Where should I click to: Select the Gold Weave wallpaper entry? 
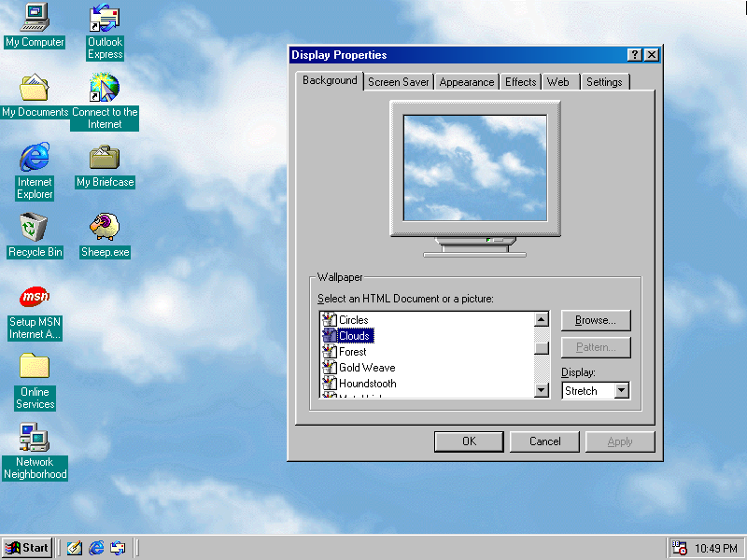366,368
